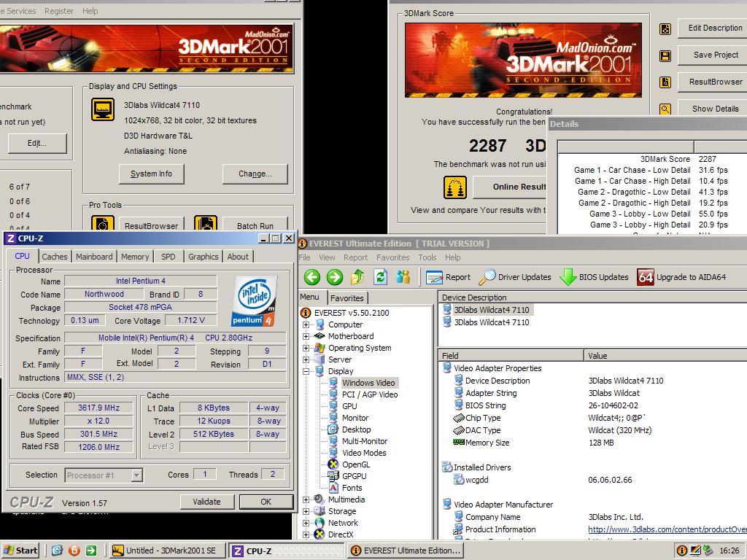Image resolution: width=747 pixels, height=560 pixels.
Task: Click the Up folder arrow icon in EVEREST
Action: pyautogui.click(x=357, y=276)
